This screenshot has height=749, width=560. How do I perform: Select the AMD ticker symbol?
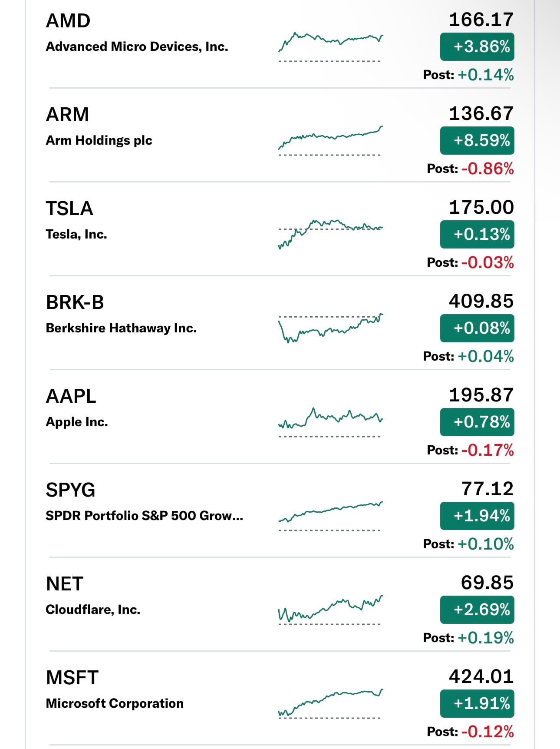tap(68, 21)
